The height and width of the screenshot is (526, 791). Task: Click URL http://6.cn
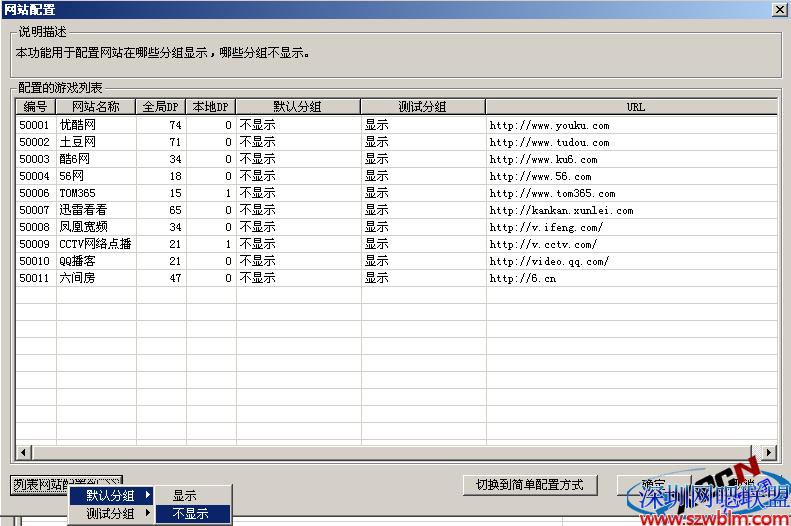coord(523,278)
